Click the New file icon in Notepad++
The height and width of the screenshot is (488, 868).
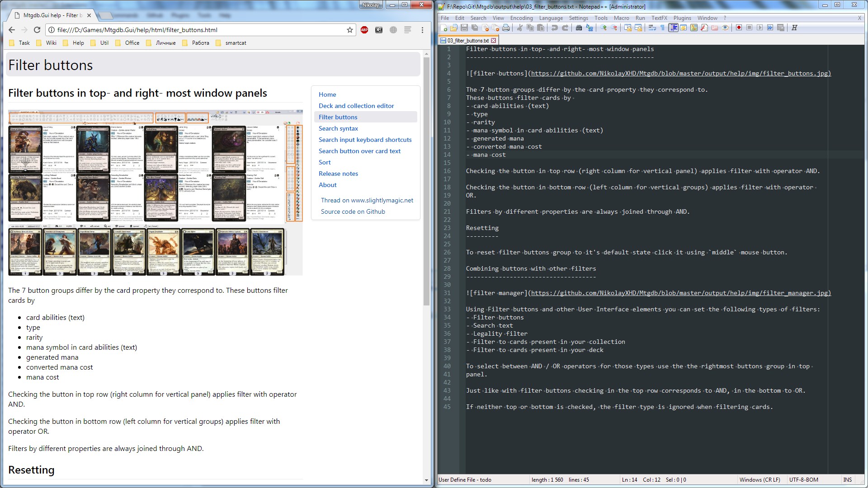(444, 28)
